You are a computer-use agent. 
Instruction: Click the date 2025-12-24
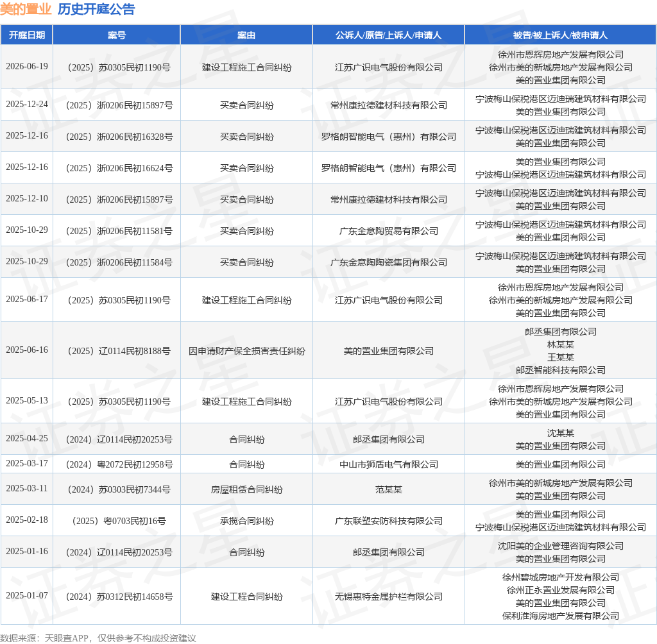tap(27, 105)
